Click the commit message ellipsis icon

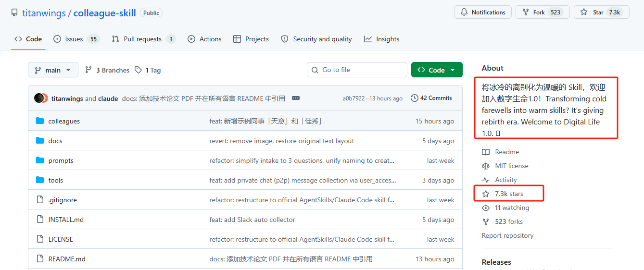[296, 98]
